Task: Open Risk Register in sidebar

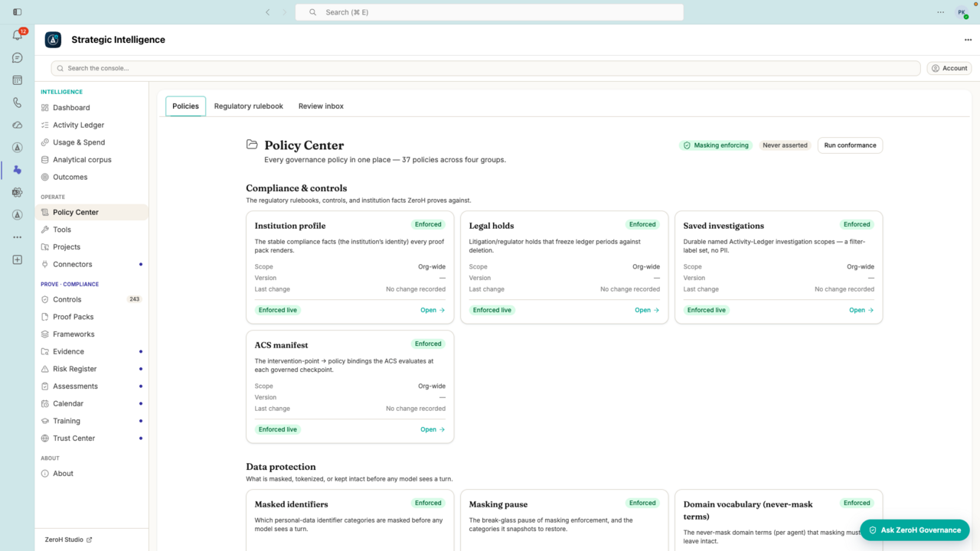Action: pos(92,369)
